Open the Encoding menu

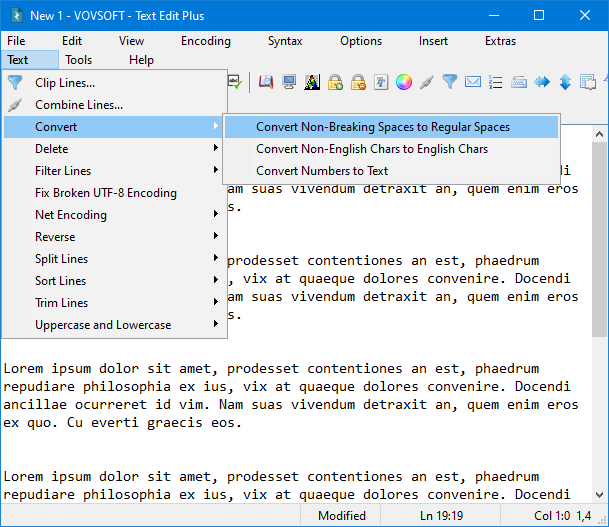pos(205,41)
